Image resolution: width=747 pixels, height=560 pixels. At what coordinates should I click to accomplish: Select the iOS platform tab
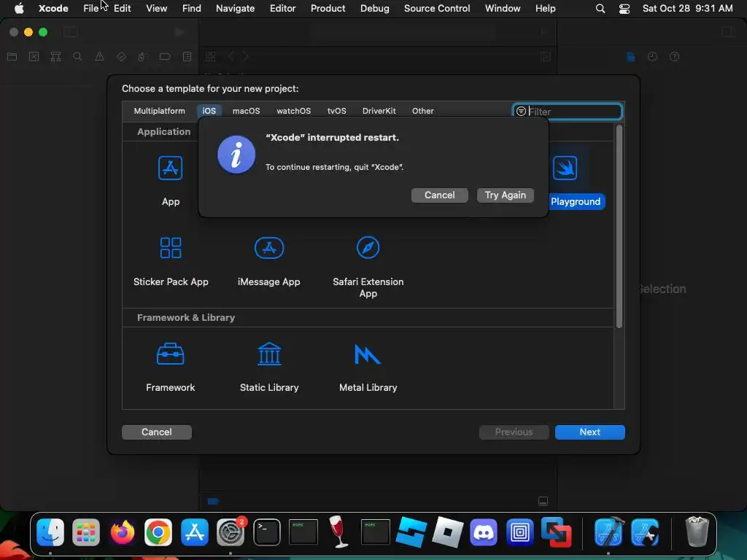tap(209, 111)
